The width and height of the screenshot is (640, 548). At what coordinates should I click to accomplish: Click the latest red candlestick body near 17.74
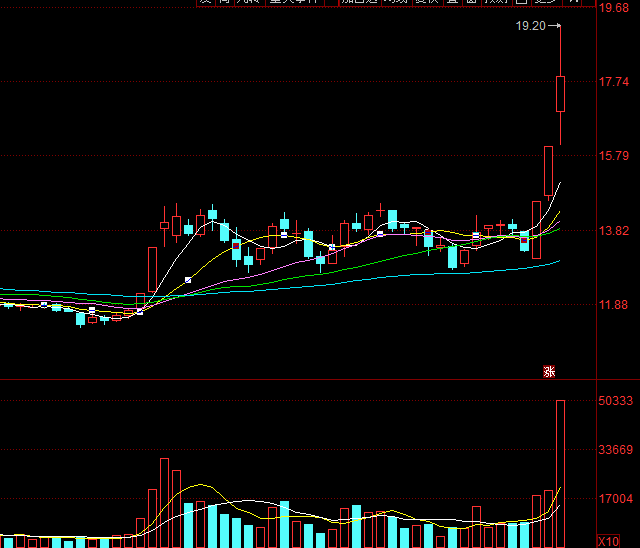560,94
